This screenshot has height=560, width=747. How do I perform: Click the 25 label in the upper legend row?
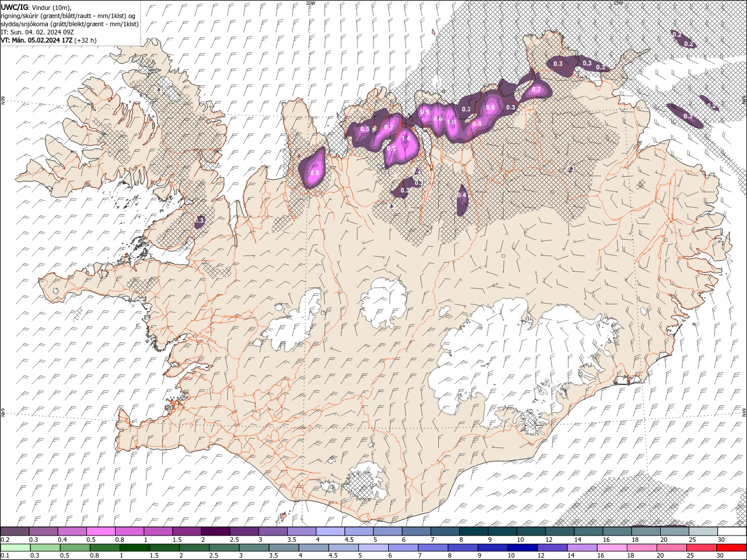click(693, 540)
